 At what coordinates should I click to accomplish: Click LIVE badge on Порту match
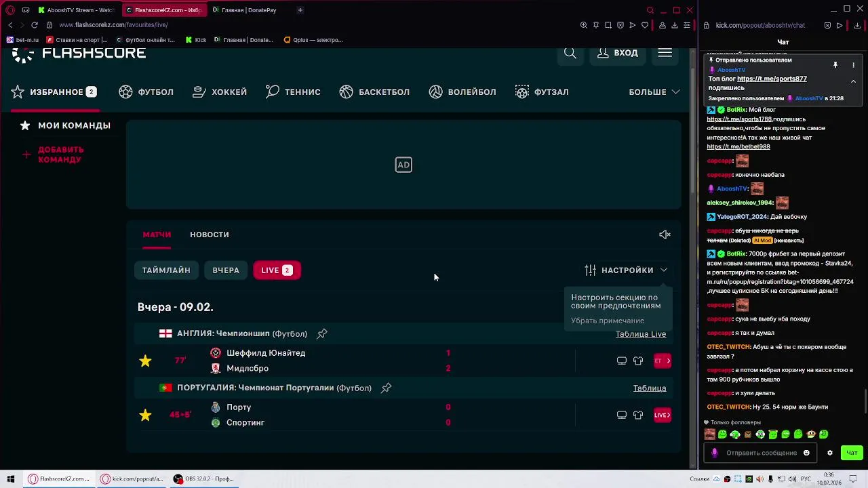tap(663, 415)
